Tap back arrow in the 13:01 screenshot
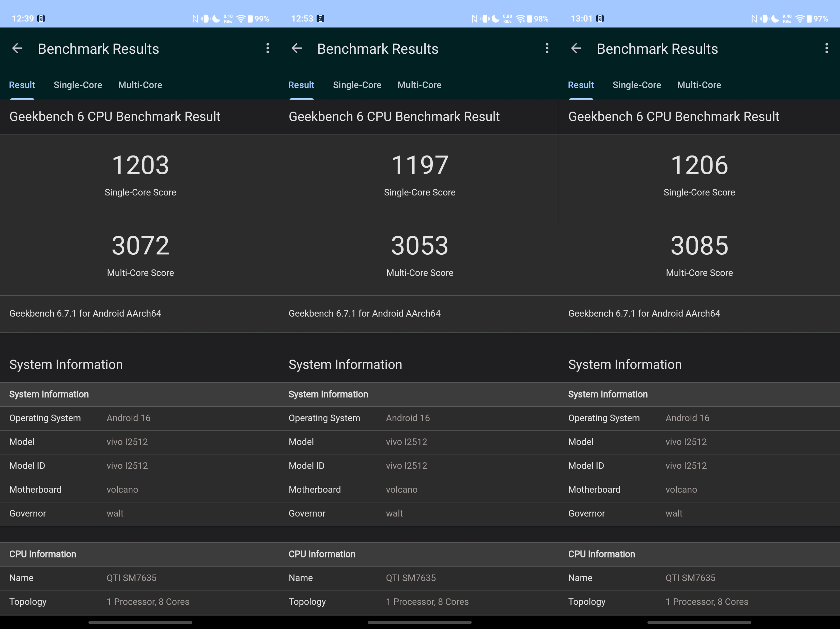Viewport: 840px width, 629px height. tap(576, 48)
